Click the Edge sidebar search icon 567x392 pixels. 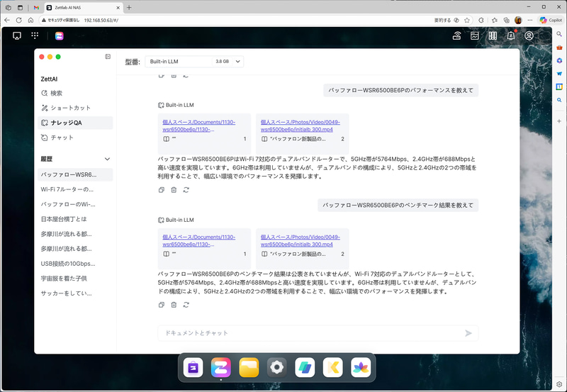pyautogui.click(x=559, y=33)
